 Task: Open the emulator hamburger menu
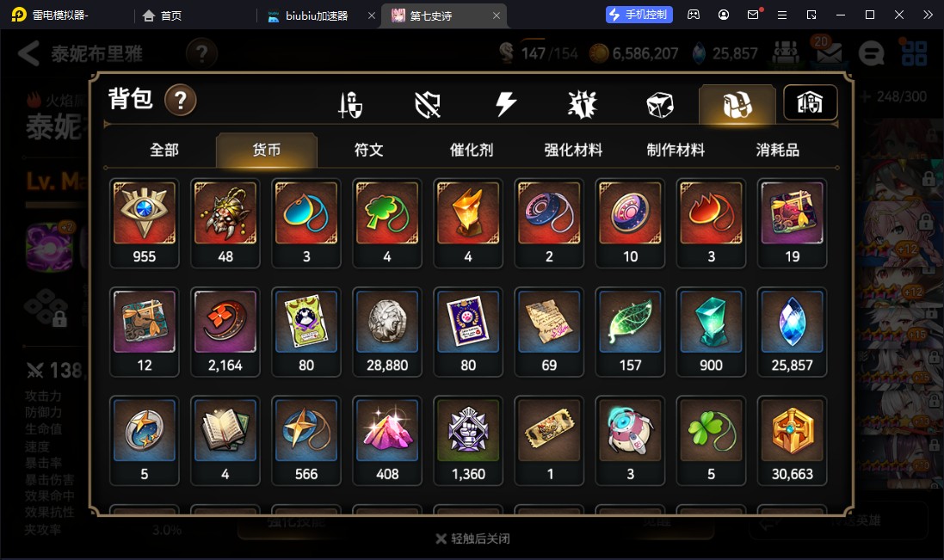[x=782, y=15]
